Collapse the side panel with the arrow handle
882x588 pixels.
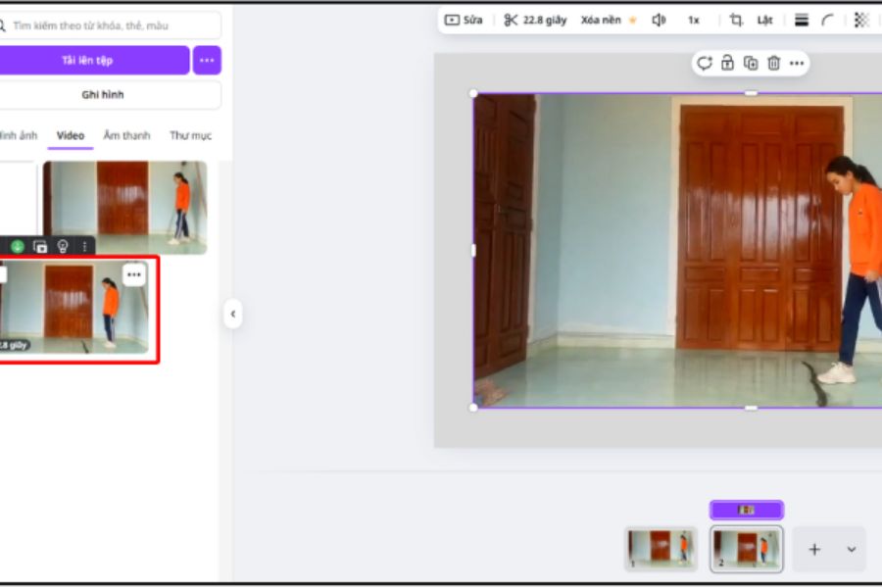[232, 315]
